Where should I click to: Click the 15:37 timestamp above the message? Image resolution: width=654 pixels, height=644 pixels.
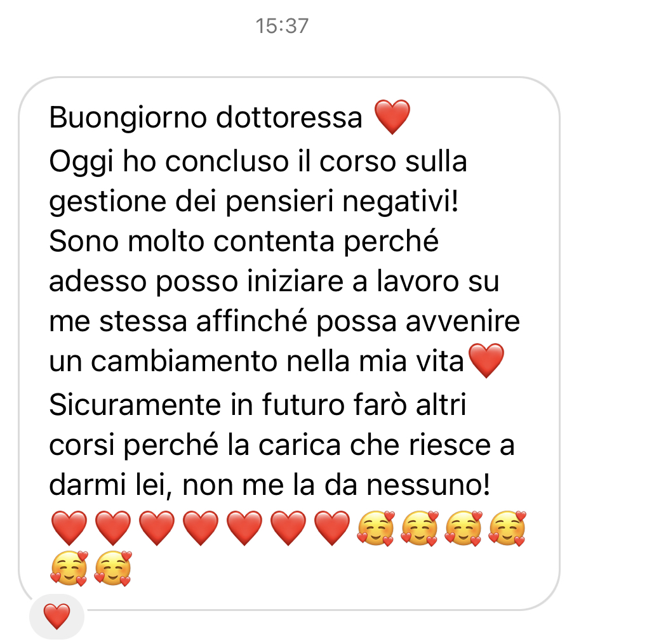[x=282, y=26]
